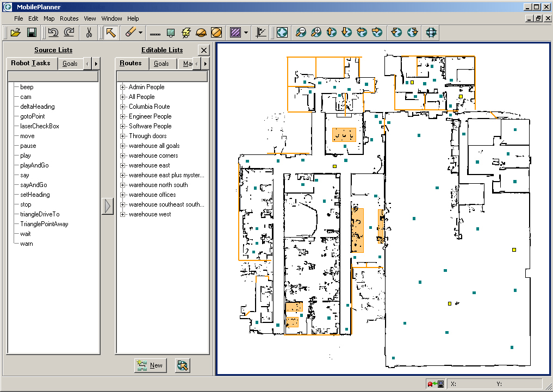Screen dimensions: 553x392
Task: Open the Window menu
Action: (x=112, y=18)
